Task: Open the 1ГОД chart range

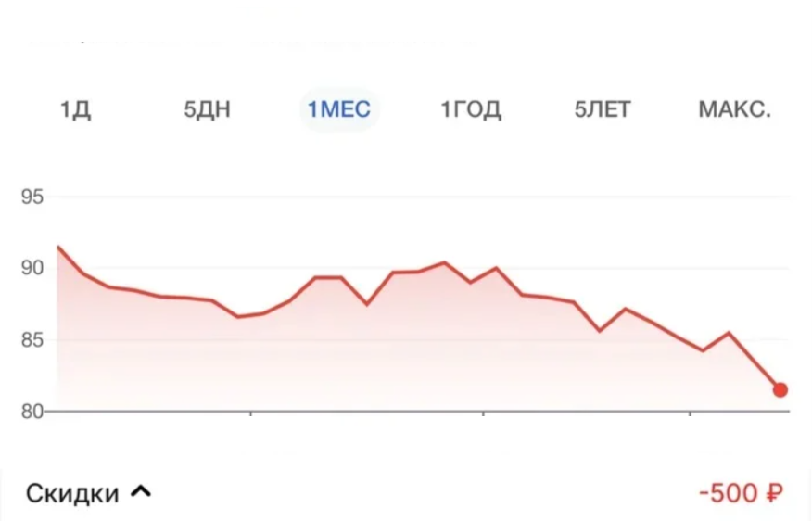Action: coord(471,109)
